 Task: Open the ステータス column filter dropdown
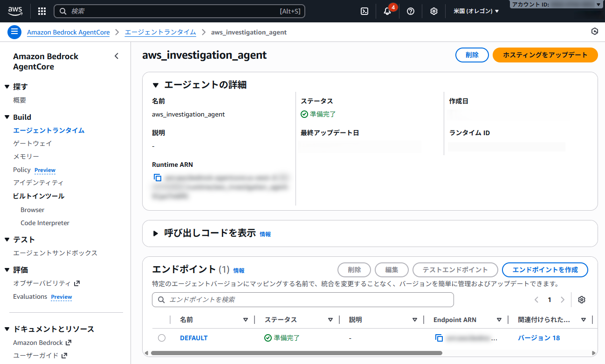click(330, 320)
